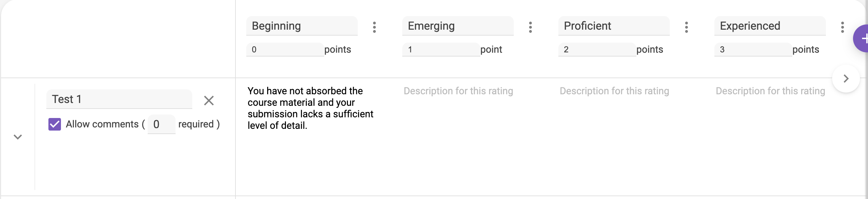Edit required comments count field
This screenshot has height=199, width=868.
click(162, 124)
